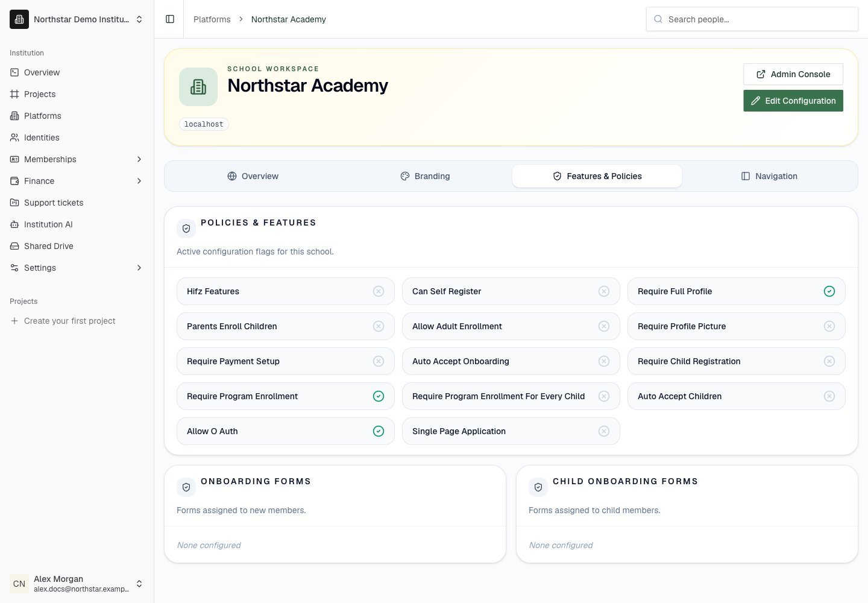Toggle the Auto Accept Children flag status

pyautogui.click(x=829, y=396)
